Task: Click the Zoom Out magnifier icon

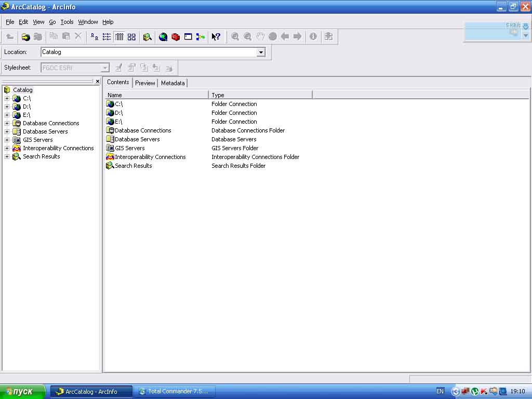Action: [x=247, y=36]
